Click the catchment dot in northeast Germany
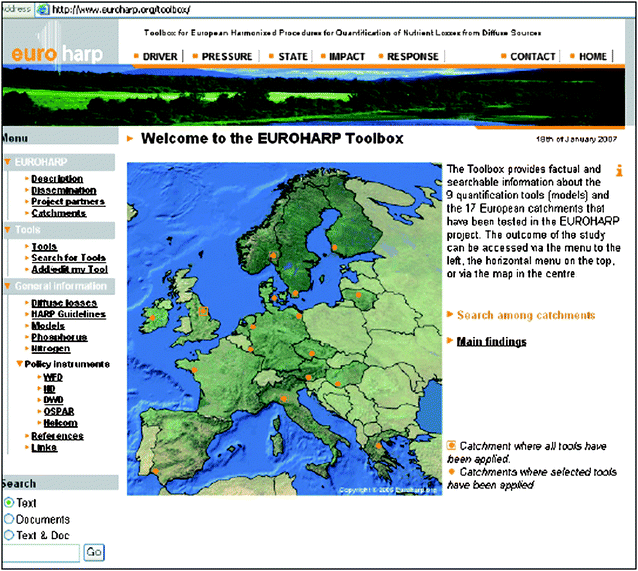Image resolution: width=638 pixels, height=571 pixels. coord(299,316)
